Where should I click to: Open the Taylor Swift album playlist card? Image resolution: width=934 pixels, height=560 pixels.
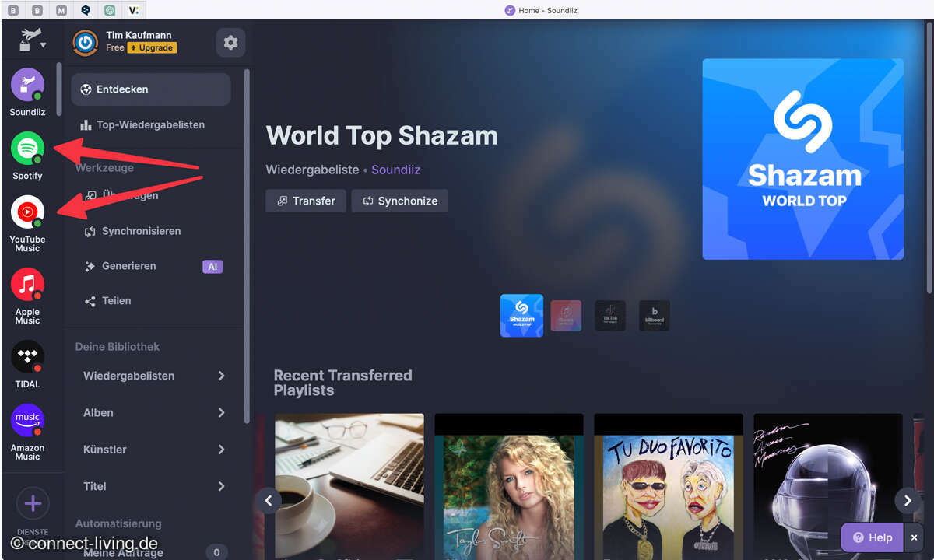point(509,487)
